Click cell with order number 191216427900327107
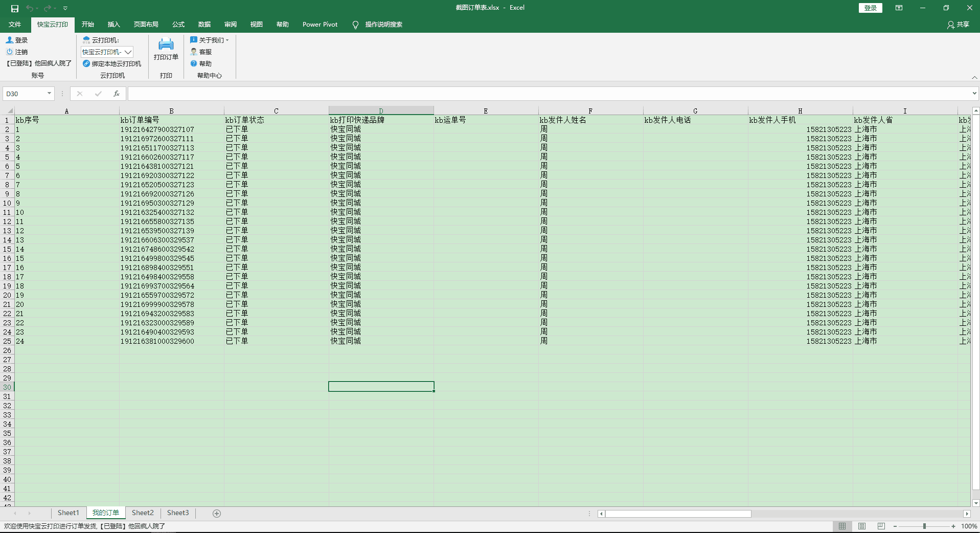 (x=171, y=129)
